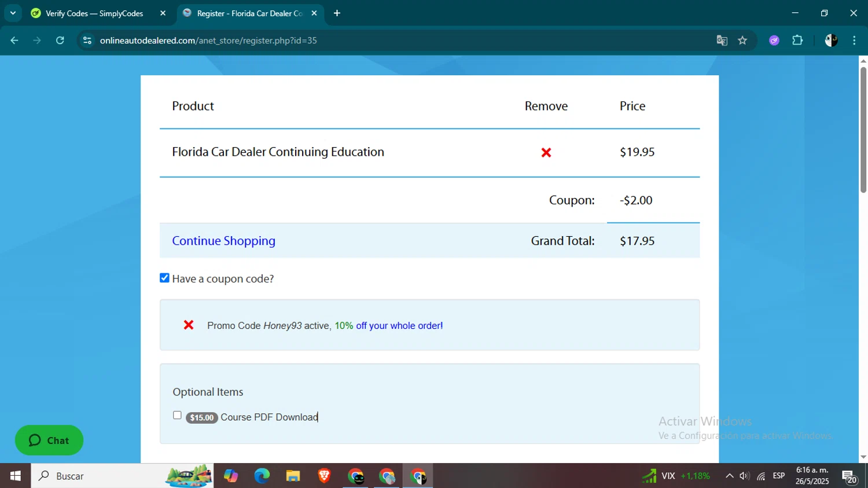Open the notification center icon
This screenshot has width=868, height=488.
point(849,476)
